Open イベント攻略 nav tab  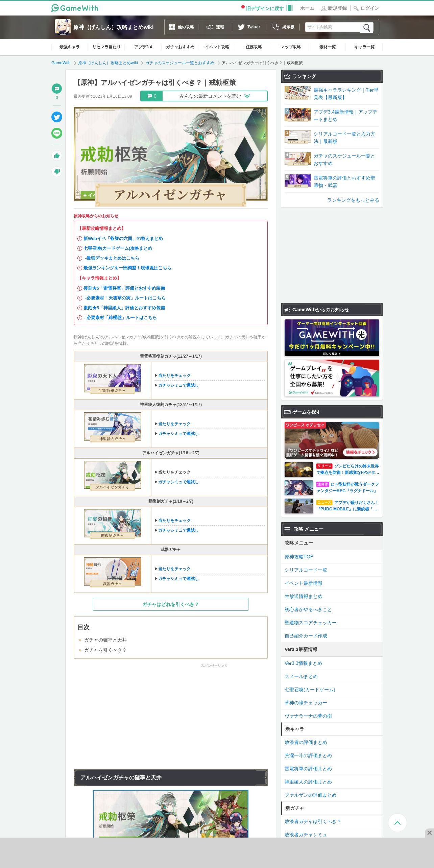(x=217, y=47)
